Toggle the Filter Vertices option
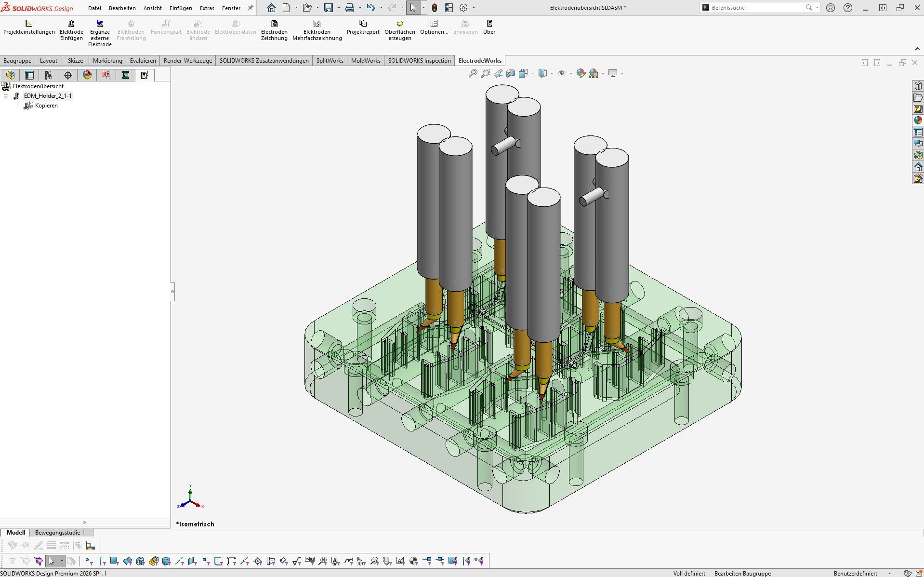 point(89,561)
